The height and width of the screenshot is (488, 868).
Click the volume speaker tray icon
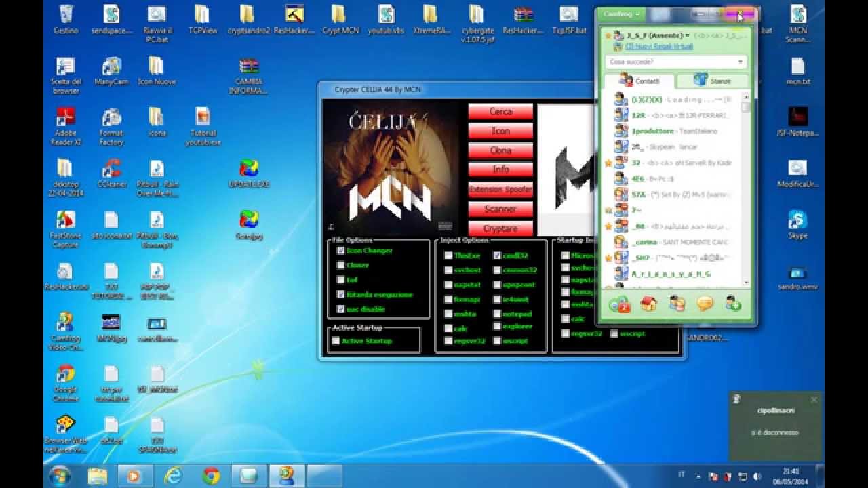tap(757, 476)
